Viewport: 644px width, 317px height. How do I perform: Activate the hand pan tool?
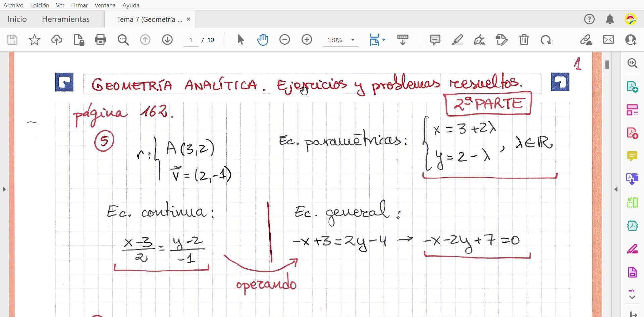pos(263,40)
